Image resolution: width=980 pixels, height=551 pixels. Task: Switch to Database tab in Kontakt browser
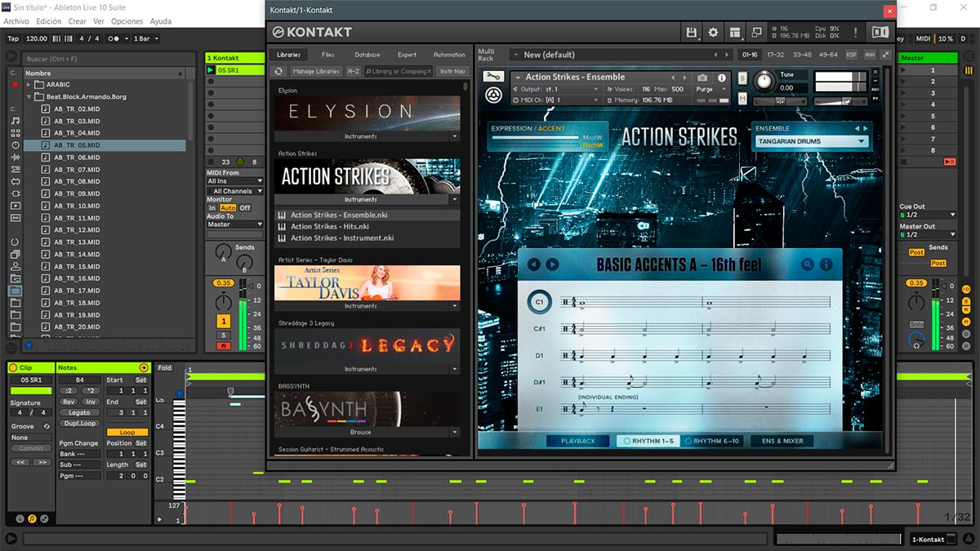[367, 55]
